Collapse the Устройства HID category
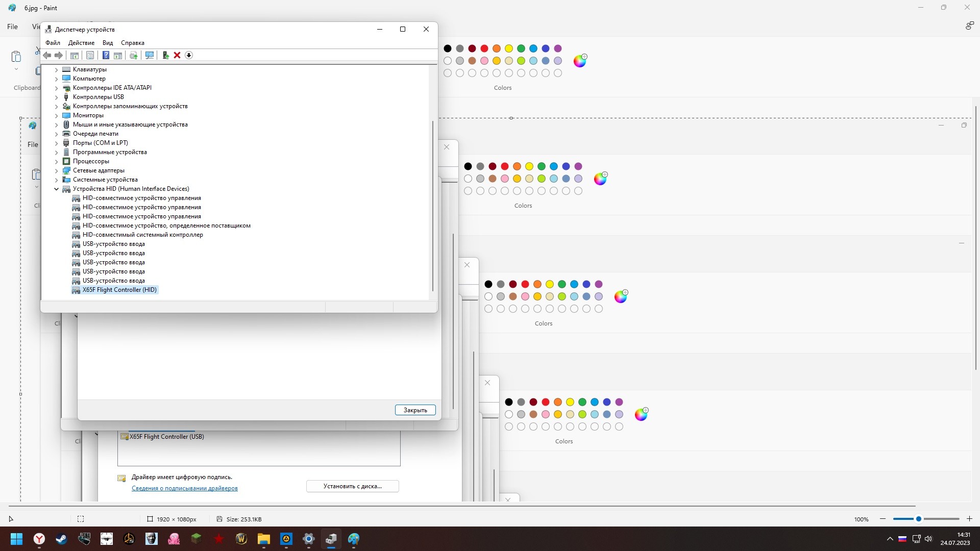The image size is (980, 551). pos(56,189)
